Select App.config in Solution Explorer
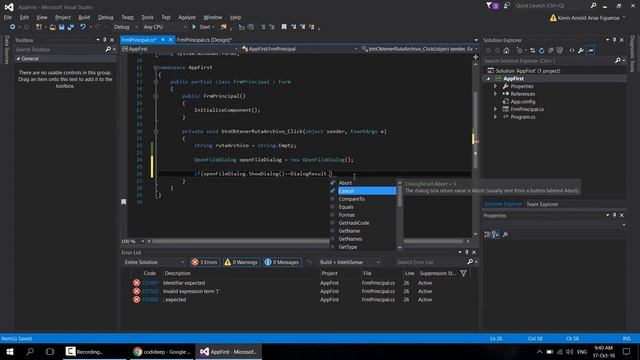 (522, 102)
